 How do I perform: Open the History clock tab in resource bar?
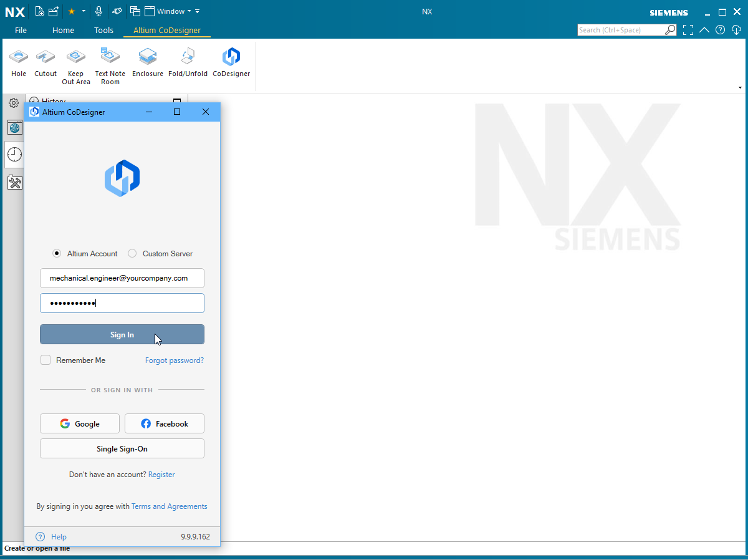[15, 155]
